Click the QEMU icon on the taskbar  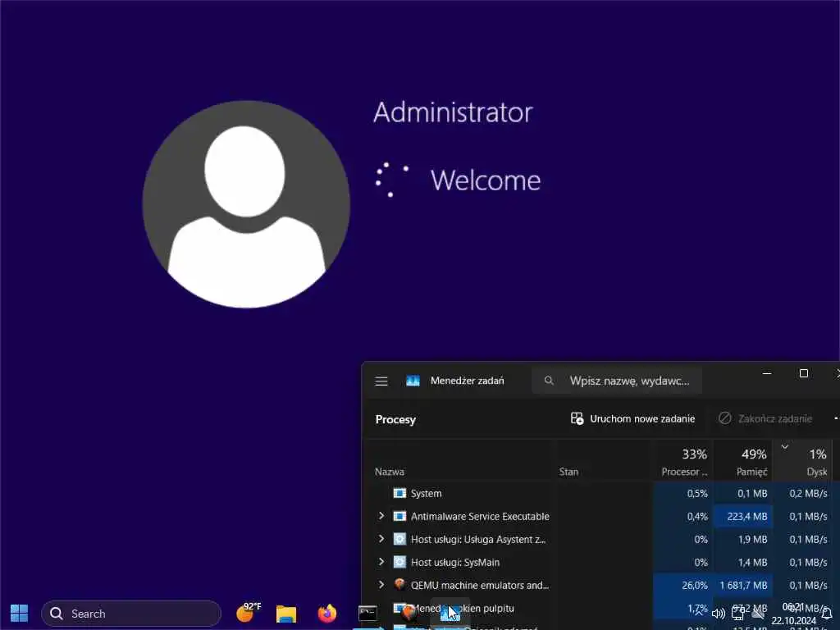pos(409,612)
